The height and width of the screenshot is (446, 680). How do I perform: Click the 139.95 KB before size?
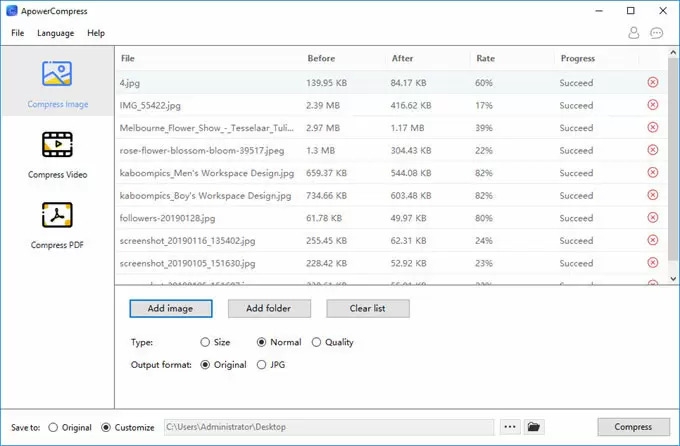coord(327,83)
